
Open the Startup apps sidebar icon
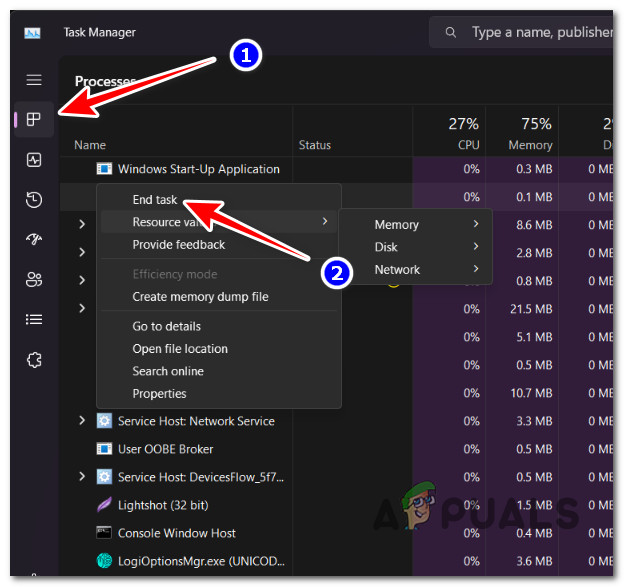point(34,239)
